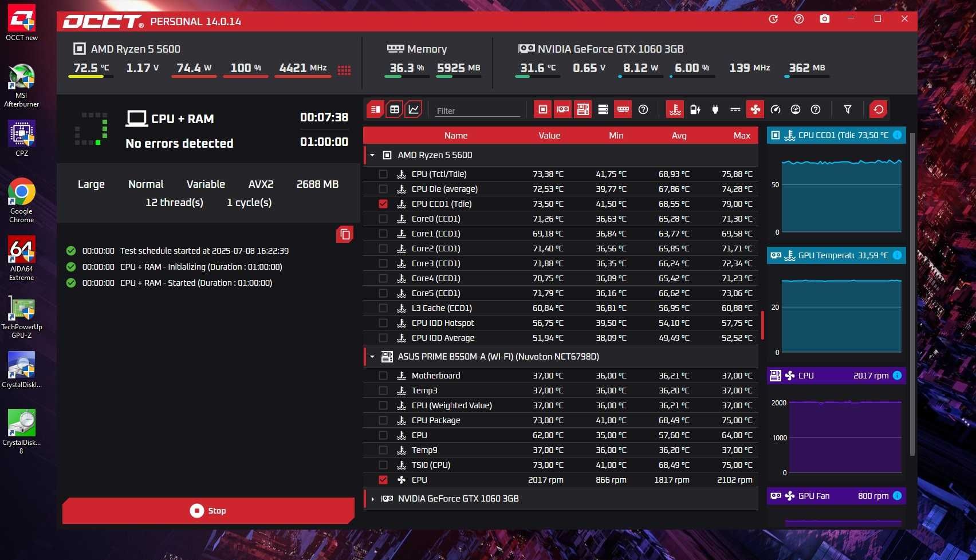Toggle the power plug sensor filter icon
Image resolution: width=976 pixels, height=560 pixels.
[715, 109]
